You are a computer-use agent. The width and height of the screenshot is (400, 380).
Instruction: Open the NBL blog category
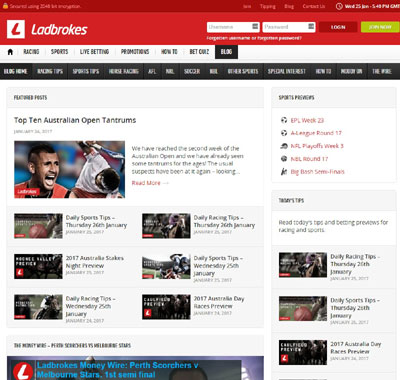(214, 71)
